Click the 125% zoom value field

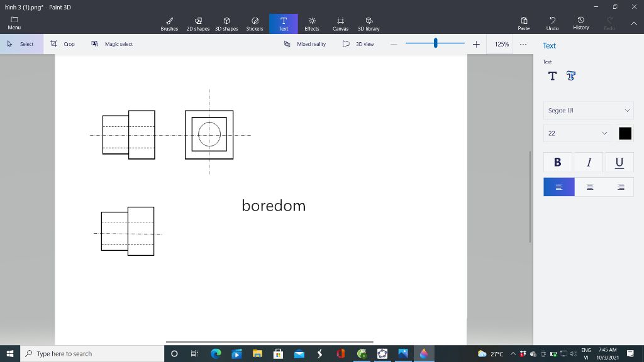point(501,44)
